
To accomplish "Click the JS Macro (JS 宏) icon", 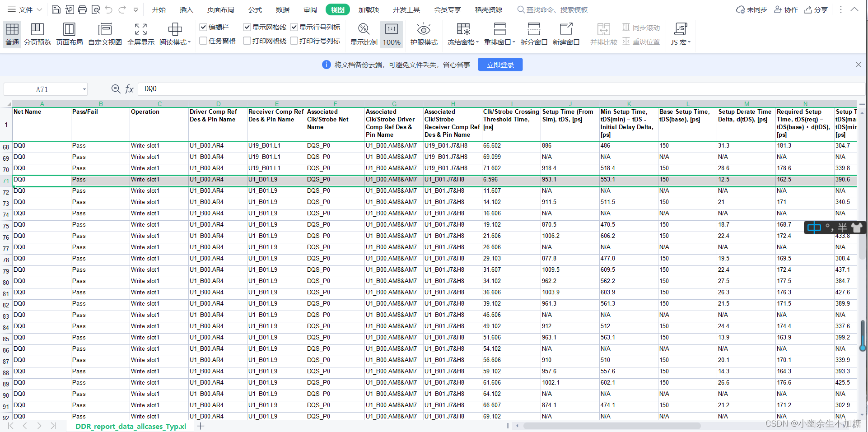I will tap(681, 30).
